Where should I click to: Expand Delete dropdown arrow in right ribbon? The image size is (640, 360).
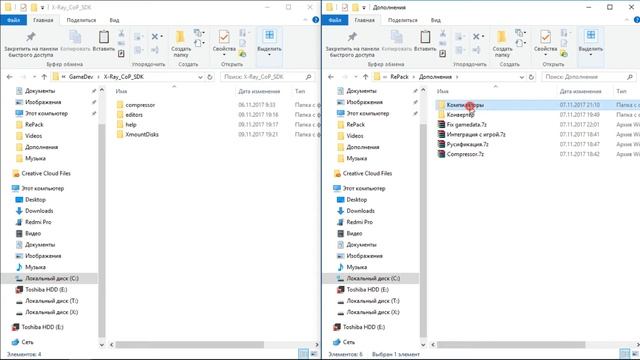483,37
